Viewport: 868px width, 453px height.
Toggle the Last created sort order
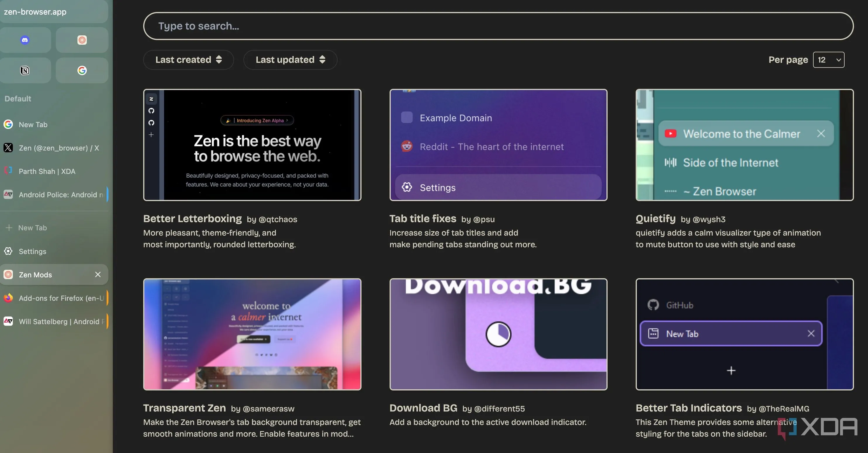tap(188, 60)
